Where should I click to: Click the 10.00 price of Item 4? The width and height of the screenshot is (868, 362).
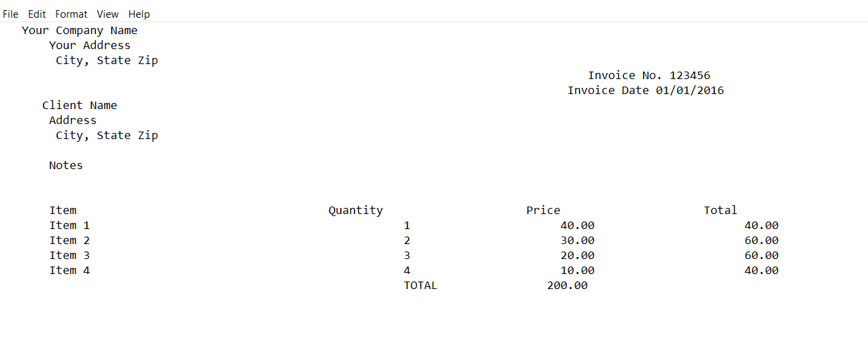(578, 271)
